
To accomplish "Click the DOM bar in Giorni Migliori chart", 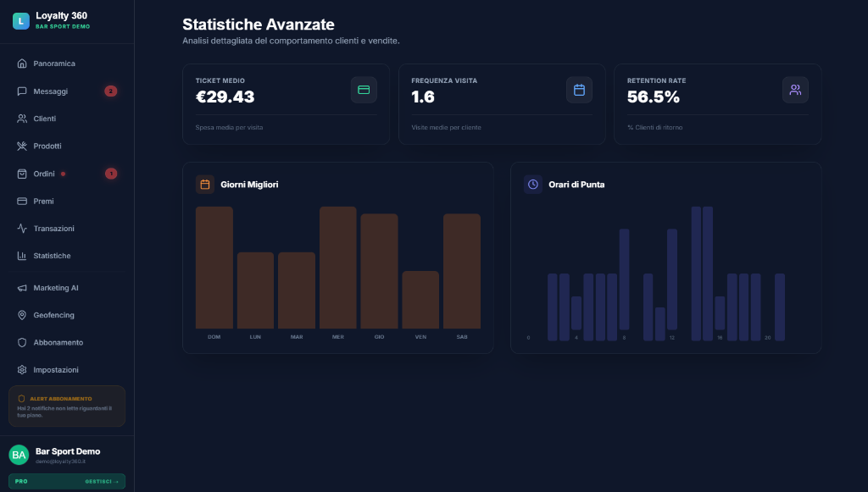I will point(214,268).
